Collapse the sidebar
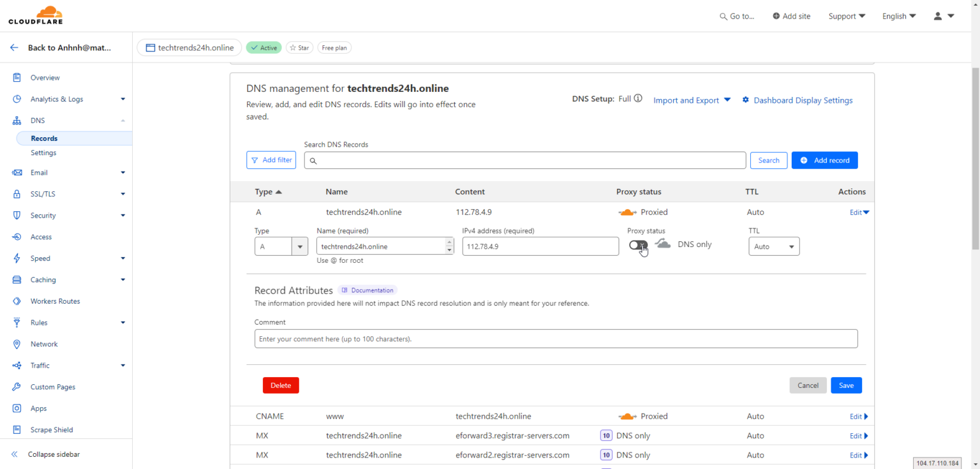 click(x=45, y=454)
